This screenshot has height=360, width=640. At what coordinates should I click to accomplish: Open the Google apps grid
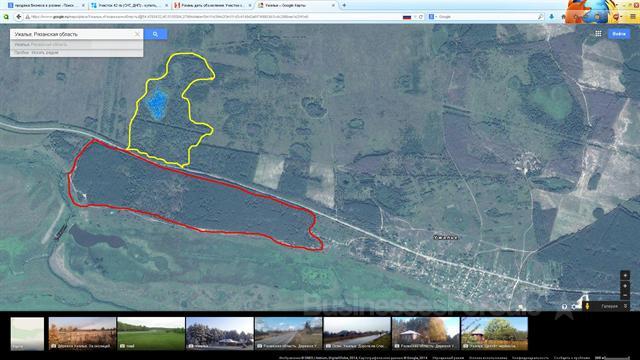[598, 34]
